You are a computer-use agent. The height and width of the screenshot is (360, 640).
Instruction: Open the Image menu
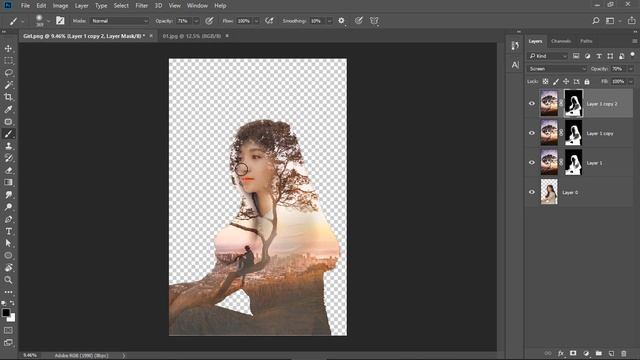coord(60,6)
